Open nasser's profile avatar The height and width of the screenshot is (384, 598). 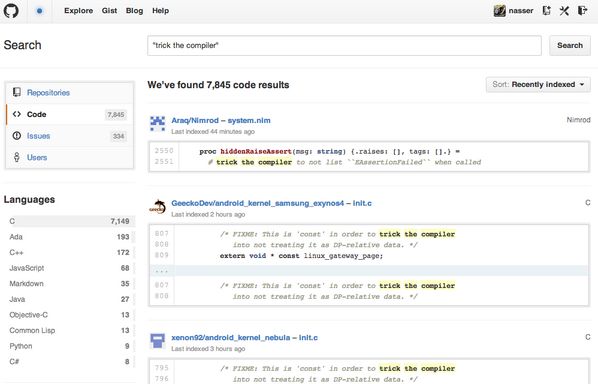click(499, 11)
